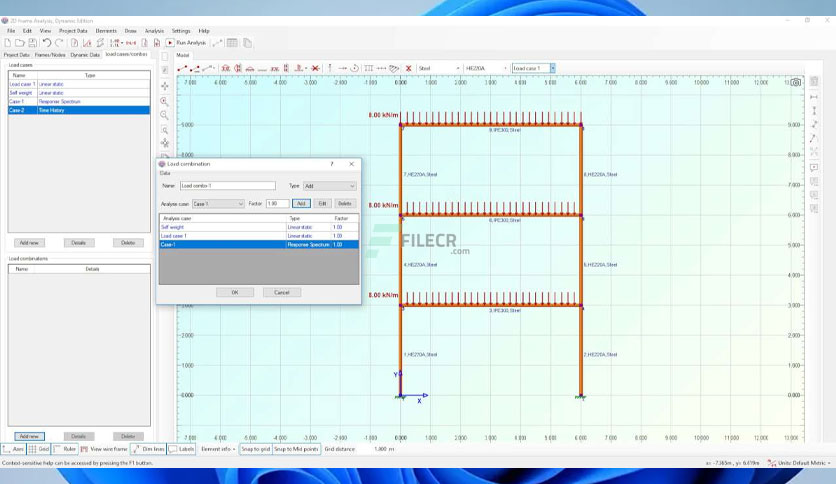This screenshot has height=484, width=836.
Task: Open the Type dropdown set to Add
Action: click(329, 186)
